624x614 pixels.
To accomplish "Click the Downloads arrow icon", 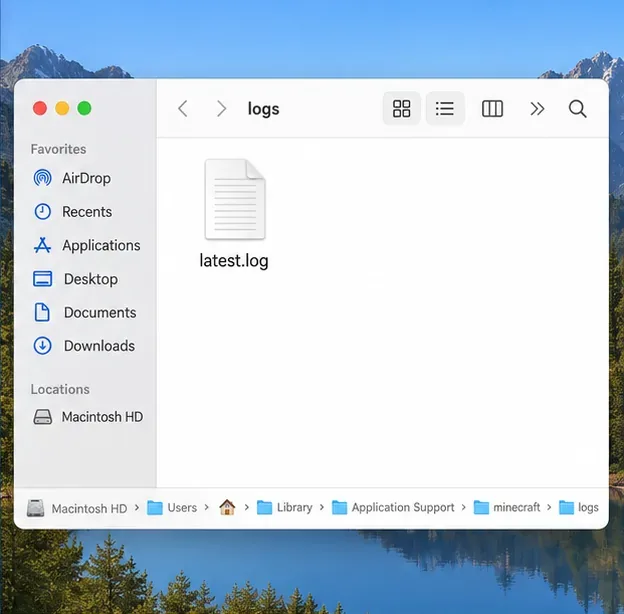I will [x=42, y=346].
